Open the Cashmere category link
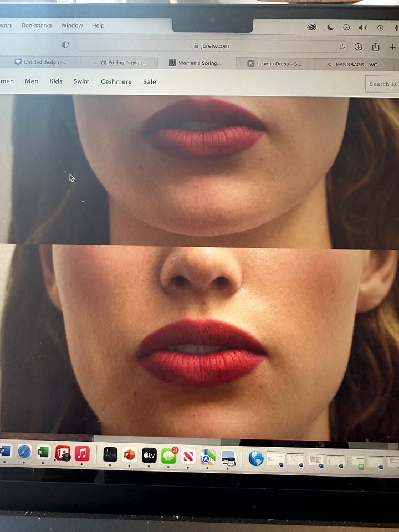The image size is (399, 532). 116,82
